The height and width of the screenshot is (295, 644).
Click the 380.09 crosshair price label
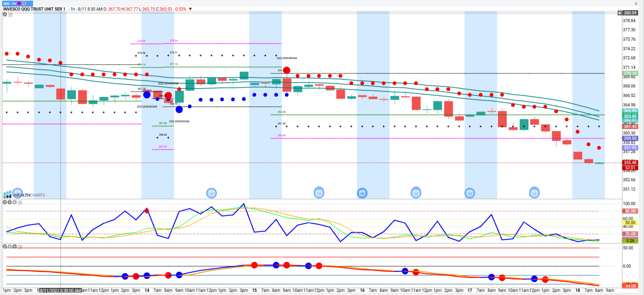(x=630, y=13)
